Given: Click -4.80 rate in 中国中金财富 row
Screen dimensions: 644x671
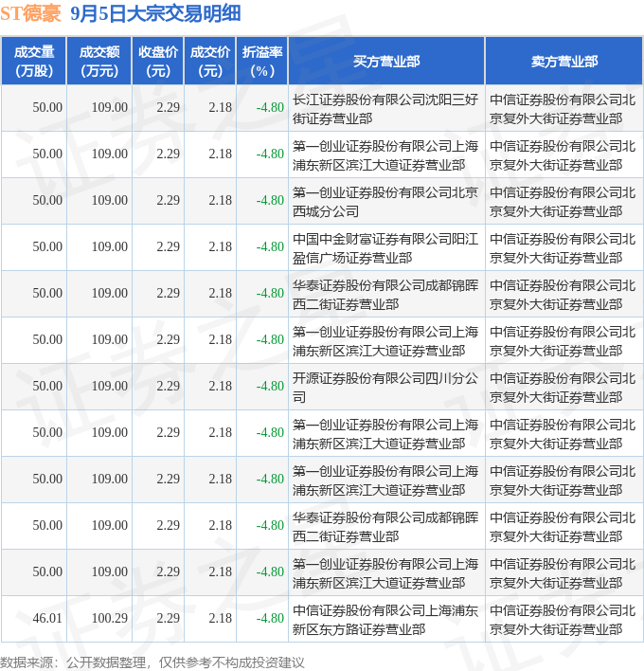Looking at the screenshot, I should tap(270, 246).
